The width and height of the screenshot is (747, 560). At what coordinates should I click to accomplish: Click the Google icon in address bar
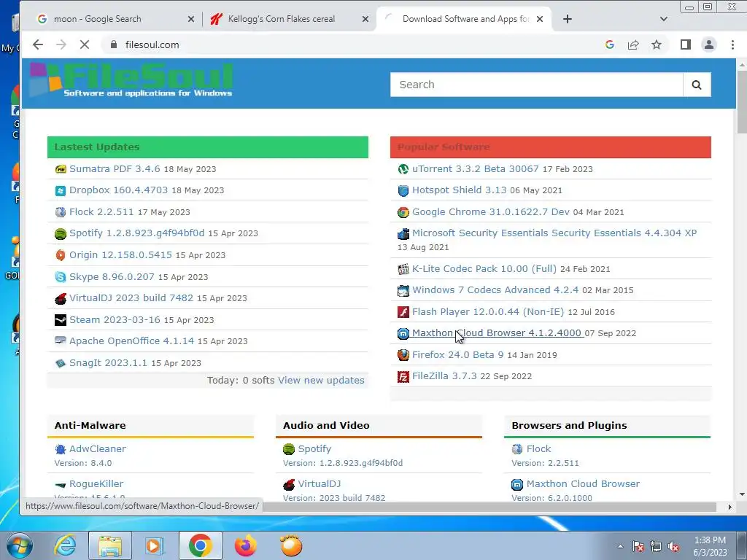point(609,44)
